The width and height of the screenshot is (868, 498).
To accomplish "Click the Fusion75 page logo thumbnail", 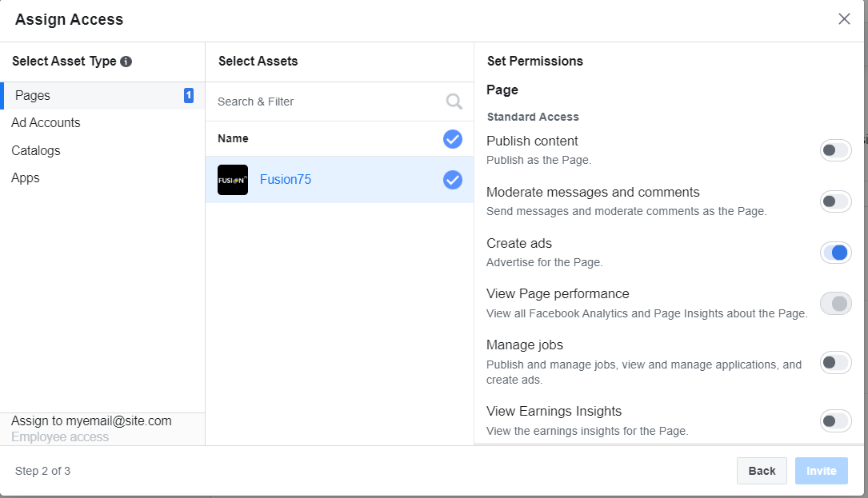I will (x=233, y=180).
